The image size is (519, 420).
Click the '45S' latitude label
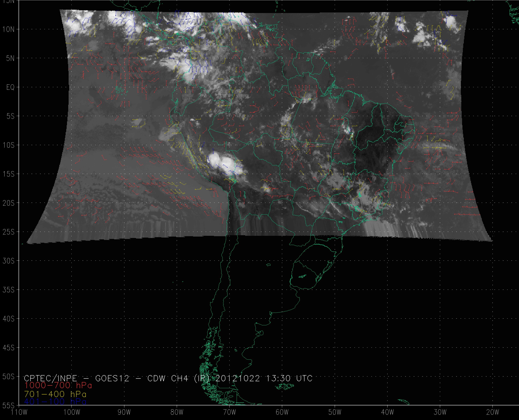9,348
